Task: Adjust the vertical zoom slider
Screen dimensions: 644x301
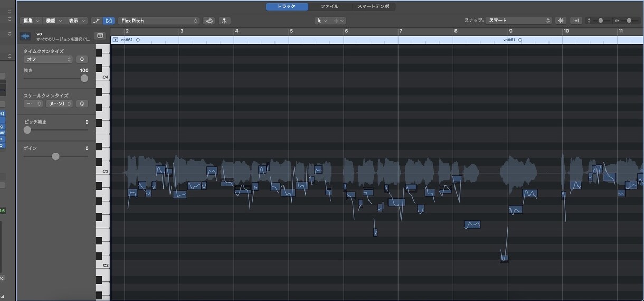Action: (601, 21)
